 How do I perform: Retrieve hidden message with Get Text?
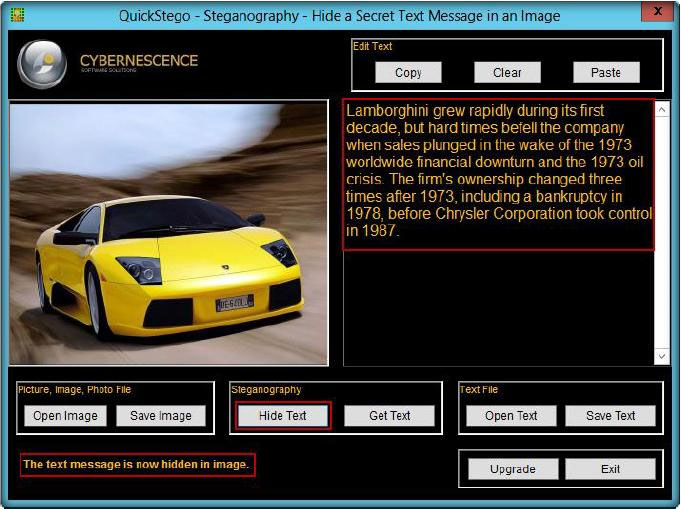click(x=390, y=416)
